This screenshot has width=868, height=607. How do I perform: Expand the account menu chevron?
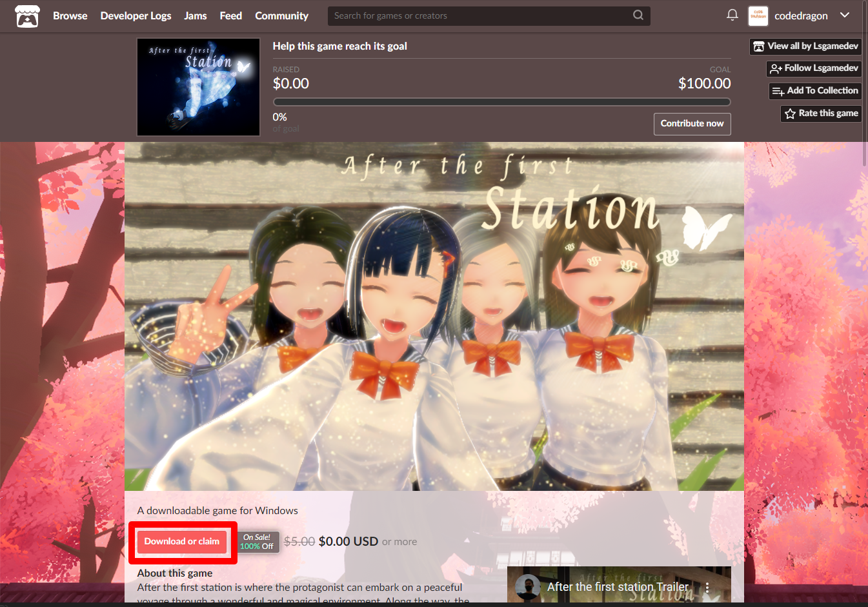pyautogui.click(x=845, y=15)
